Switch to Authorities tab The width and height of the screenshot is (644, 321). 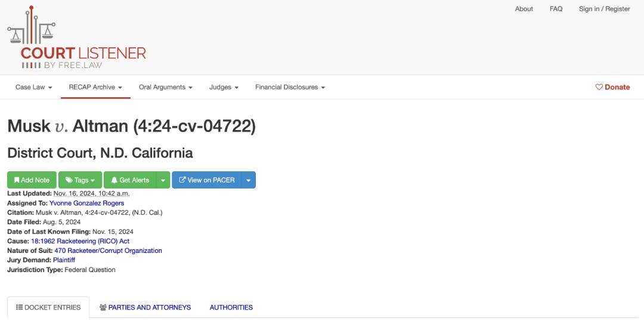pos(231,307)
